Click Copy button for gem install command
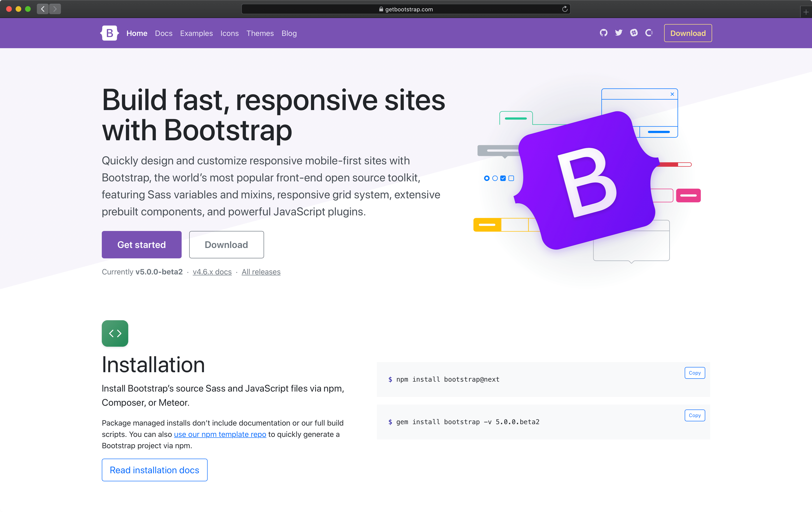This screenshot has width=812, height=512. pos(695,415)
